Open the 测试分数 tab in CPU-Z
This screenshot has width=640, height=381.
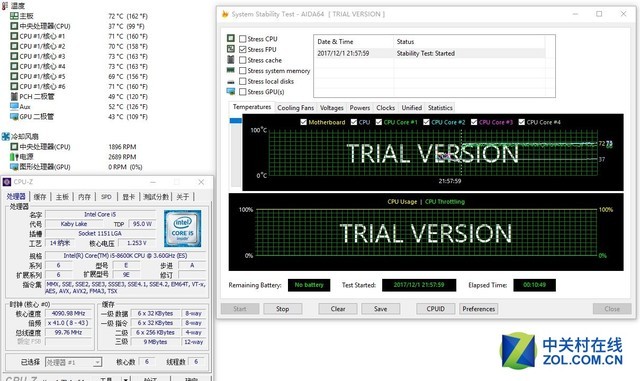[x=156, y=197]
